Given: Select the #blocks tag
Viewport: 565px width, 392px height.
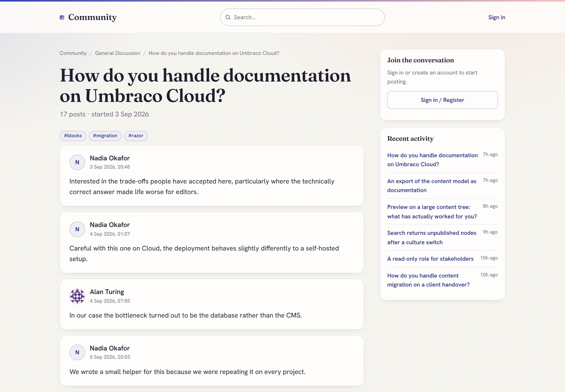Looking at the screenshot, I should pyautogui.click(x=73, y=136).
